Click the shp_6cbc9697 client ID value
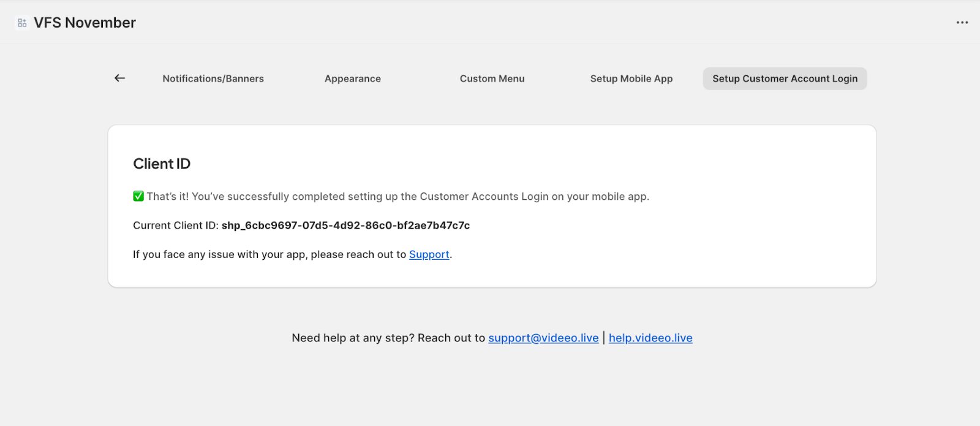This screenshot has height=426, width=980. click(345, 226)
